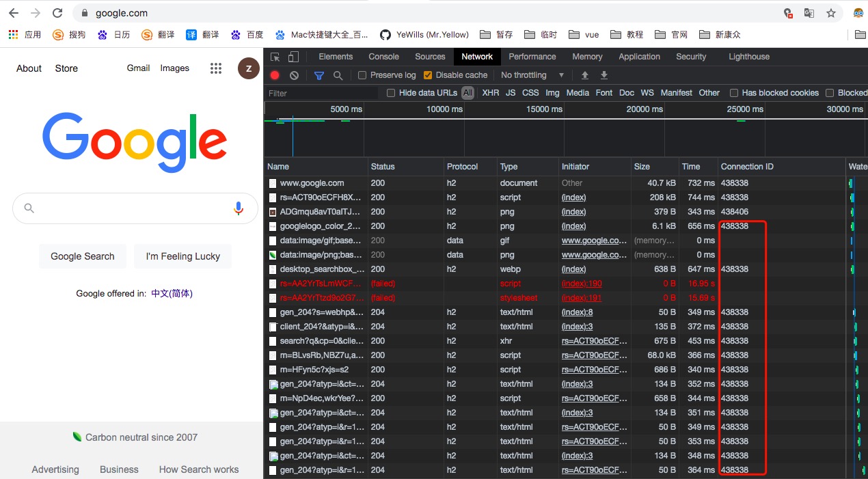Click the browser back arrow
The height and width of the screenshot is (479, 868).
[x=14, y=13]
